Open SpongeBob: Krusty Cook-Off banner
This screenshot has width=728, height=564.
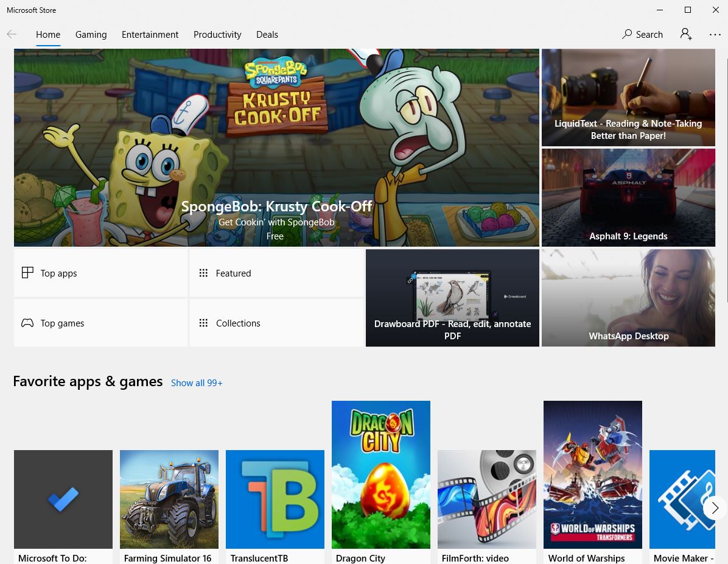coord(276,148)
